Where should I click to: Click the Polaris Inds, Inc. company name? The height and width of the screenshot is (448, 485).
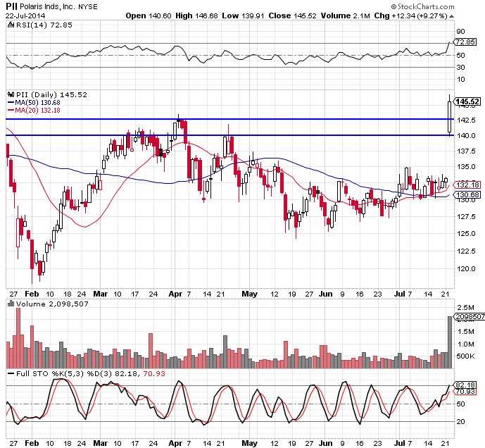(x=49, y=6)
